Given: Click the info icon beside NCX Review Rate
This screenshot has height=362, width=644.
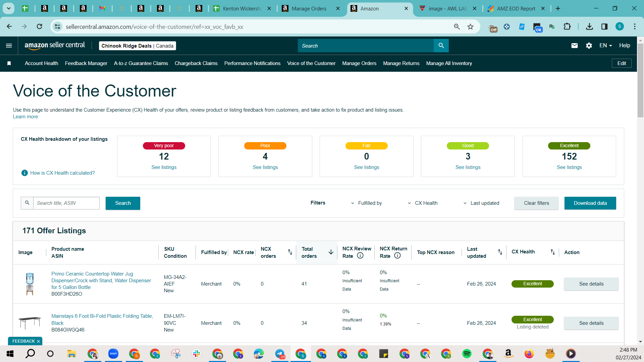Looking at the screenshot, I should pyautogui.click(x=360, y=255).
